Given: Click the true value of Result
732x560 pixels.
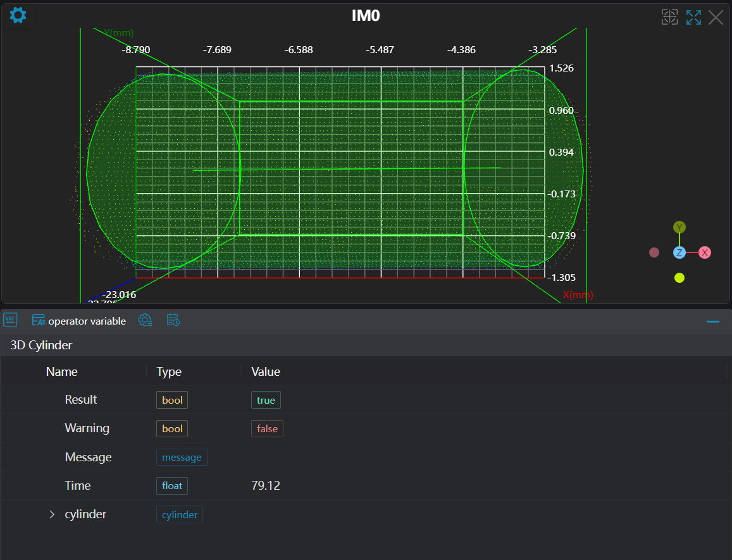Looking at the screenshot, I should click(266, 400).
